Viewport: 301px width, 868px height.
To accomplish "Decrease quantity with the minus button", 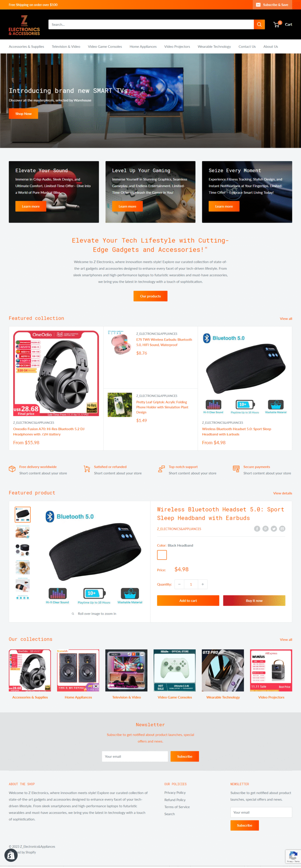I will point(179,584).
